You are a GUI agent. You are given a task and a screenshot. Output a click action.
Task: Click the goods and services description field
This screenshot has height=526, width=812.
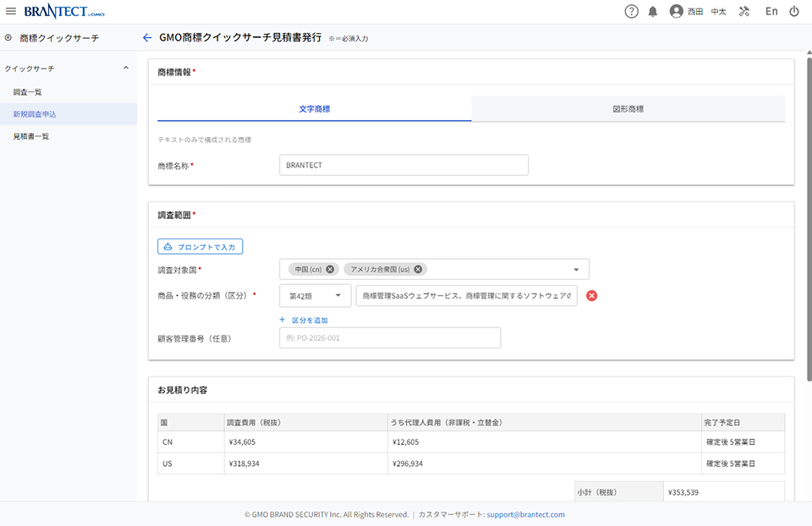point(467,296)
